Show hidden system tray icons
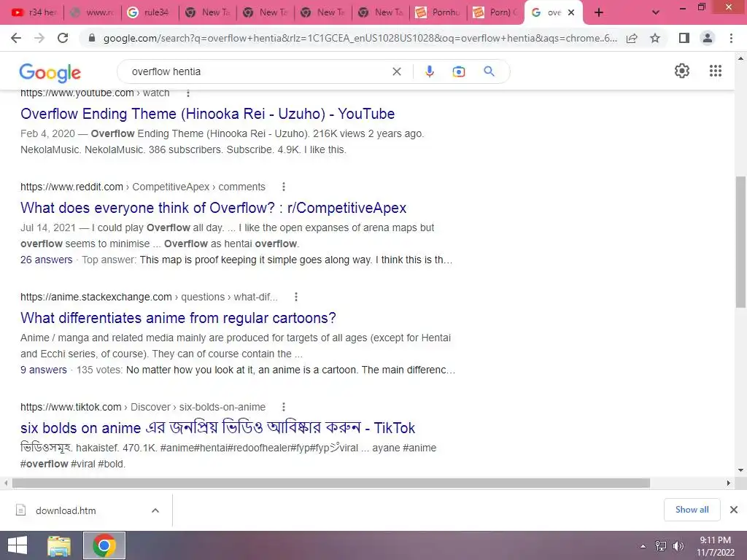747x560 pixels. tap(643, 545)
